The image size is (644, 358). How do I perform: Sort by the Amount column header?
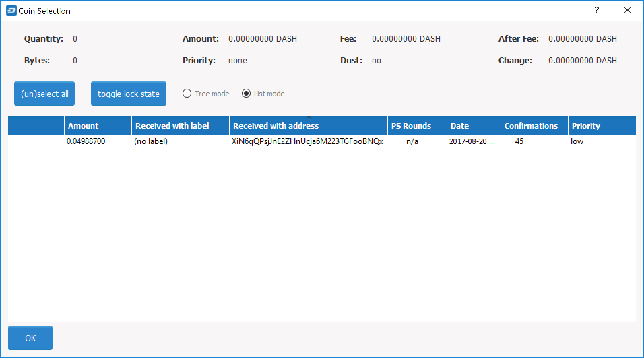[x=97, y=126]
